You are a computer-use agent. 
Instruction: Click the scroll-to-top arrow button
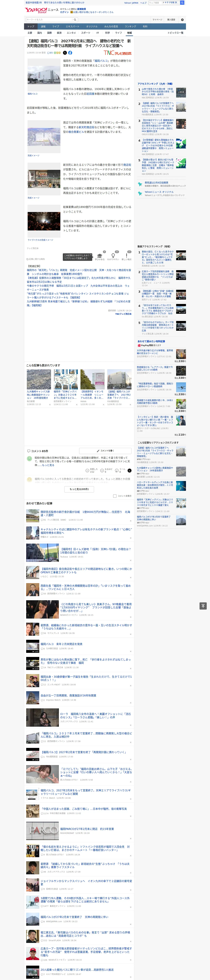click(x=203, y=606)
